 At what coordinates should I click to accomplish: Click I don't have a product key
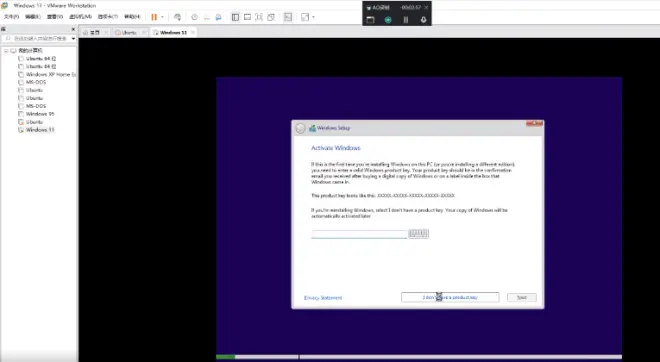450,297
